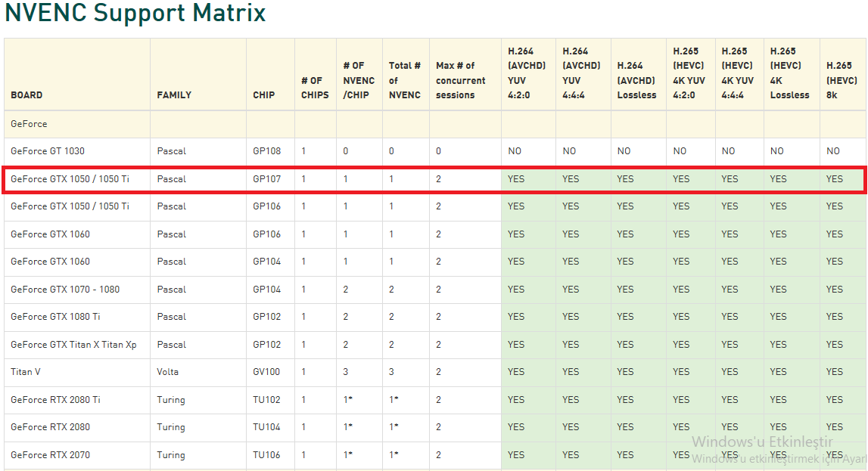868x471 pixels.
Task: Click Turing in the RTX 2080 Ti row
Action: (171, 400)
